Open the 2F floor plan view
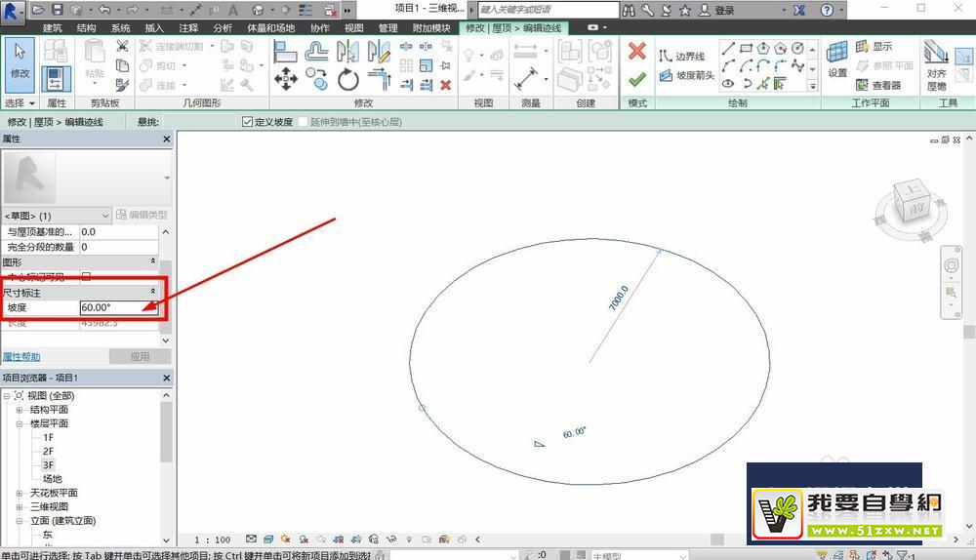The image size is (976, 560). tap(48, 451)
